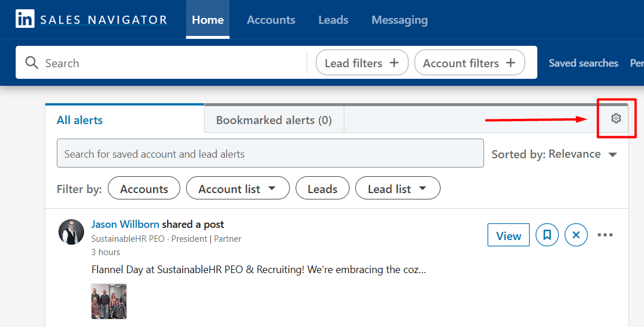Click SustainableHR PEO President Partner text
This screenshot has width=644, height=327.
coord(166,239)
